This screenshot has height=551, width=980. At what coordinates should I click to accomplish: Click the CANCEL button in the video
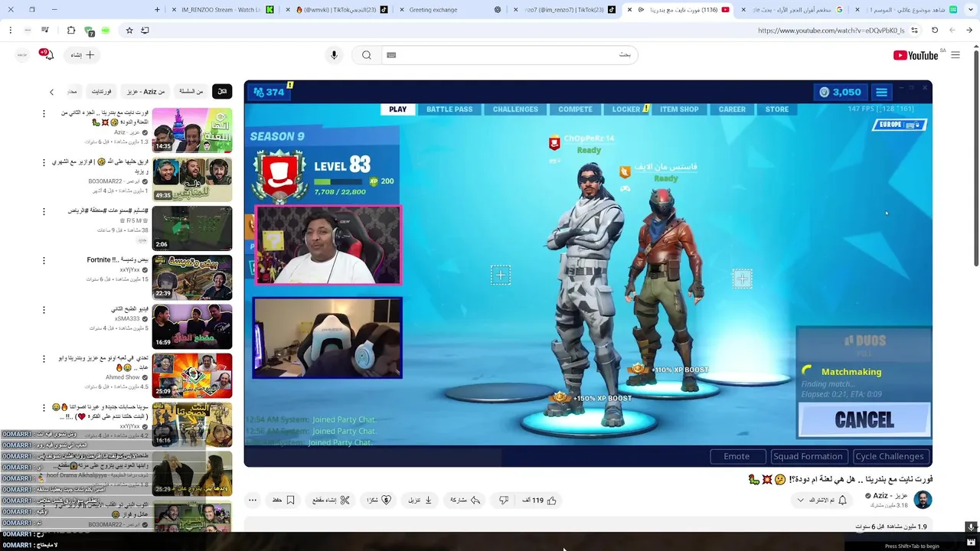pyautogui.click(x=864, y=420)
